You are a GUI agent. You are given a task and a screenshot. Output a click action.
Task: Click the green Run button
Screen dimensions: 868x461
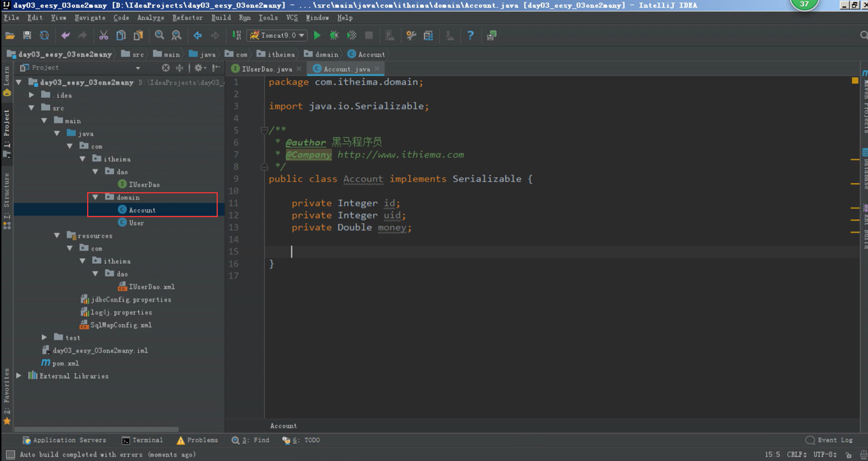[x=317, y=35]
